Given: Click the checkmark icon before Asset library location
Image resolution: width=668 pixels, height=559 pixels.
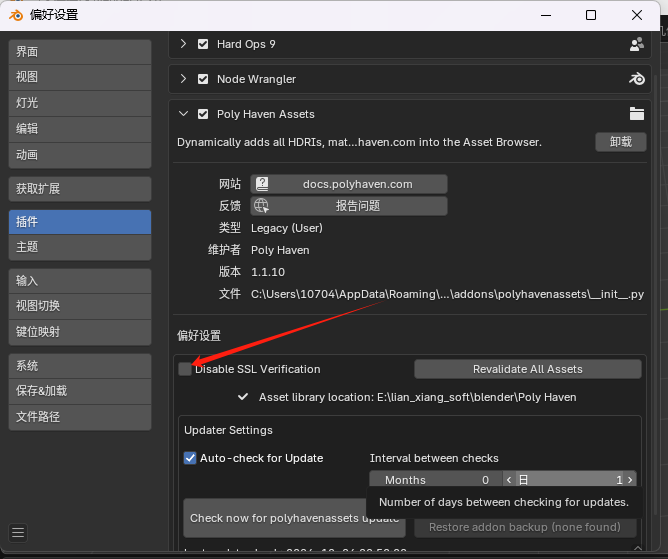Looking at the screenshot, I should click(243, 397).
